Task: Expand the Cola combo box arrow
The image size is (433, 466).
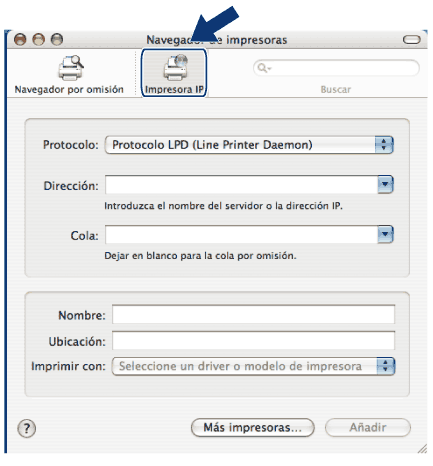Action: 385,234
